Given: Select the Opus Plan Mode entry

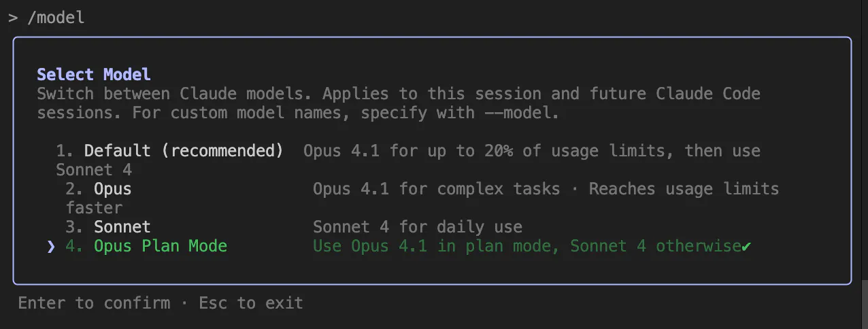Looking at the screenshot, I should pyautogui.click(x=160, y=246).
